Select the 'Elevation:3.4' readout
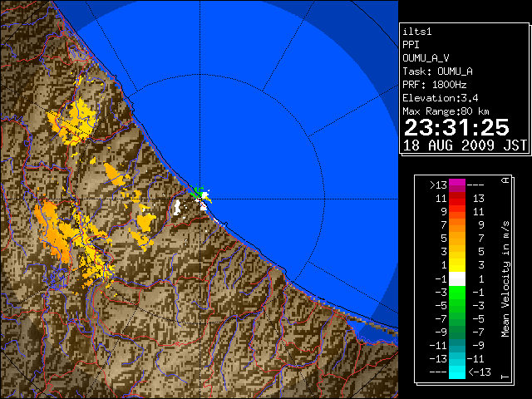532x399 pixels. point(440,98)
